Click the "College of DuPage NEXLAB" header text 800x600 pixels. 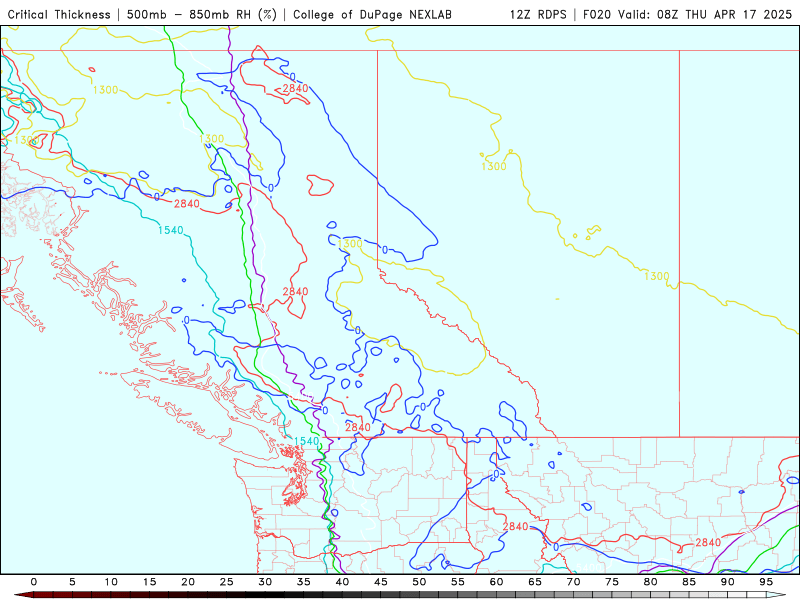(372, 15)
